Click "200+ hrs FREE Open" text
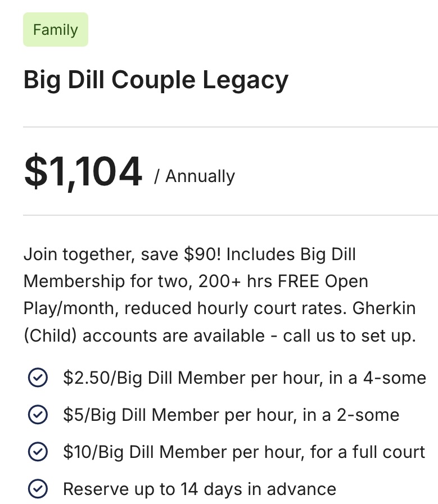Screen dimensions: 438x504 tap(283, 281)
